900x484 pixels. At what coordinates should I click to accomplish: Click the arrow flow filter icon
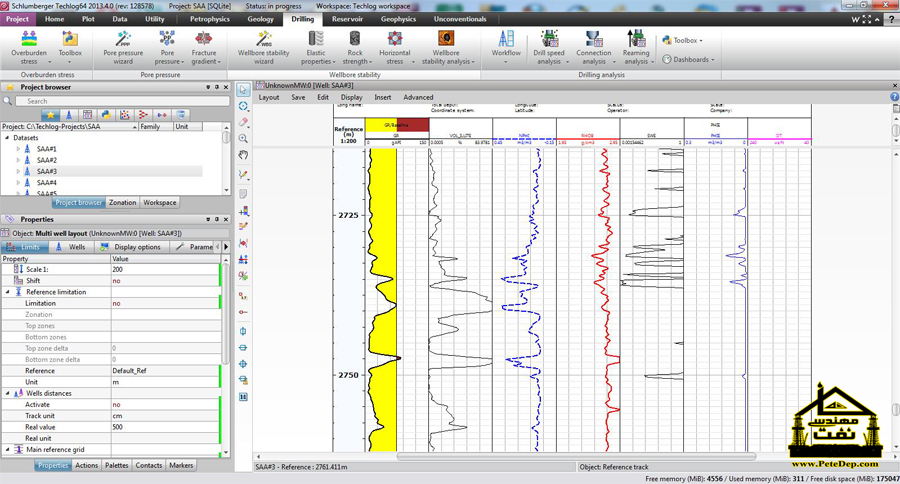point(162,115)
